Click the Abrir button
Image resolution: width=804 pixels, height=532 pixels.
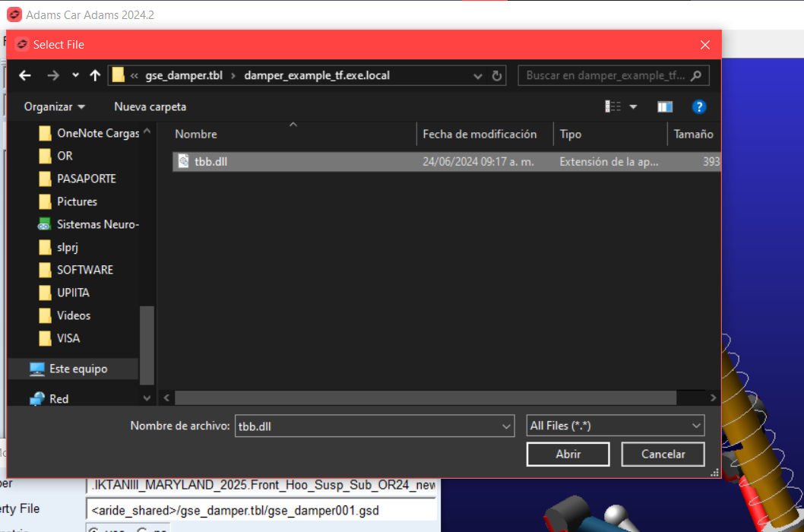568,454
